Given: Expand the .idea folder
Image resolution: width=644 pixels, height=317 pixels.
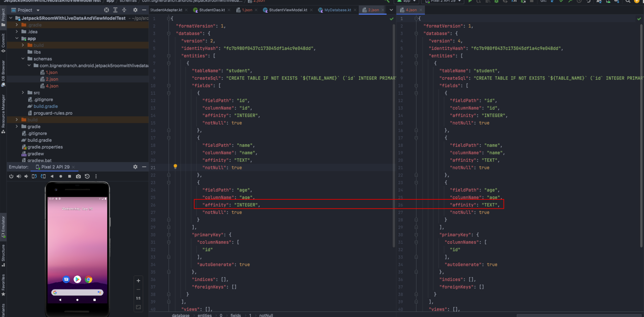Looking at the screenshot, I should 17,32.
